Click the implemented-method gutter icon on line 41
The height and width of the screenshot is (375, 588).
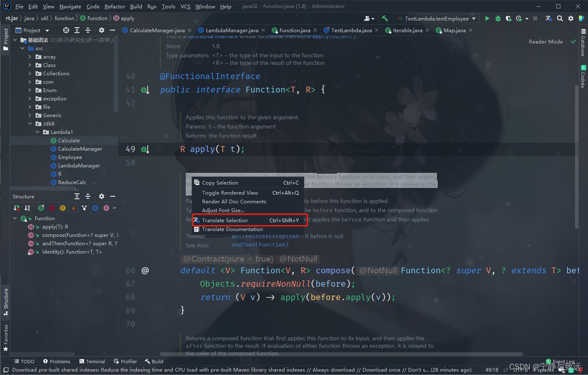pos(145,90)
